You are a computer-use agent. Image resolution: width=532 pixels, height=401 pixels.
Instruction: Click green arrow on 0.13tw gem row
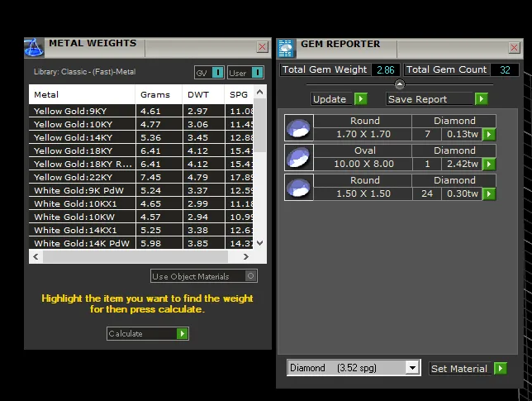(489, 134)
